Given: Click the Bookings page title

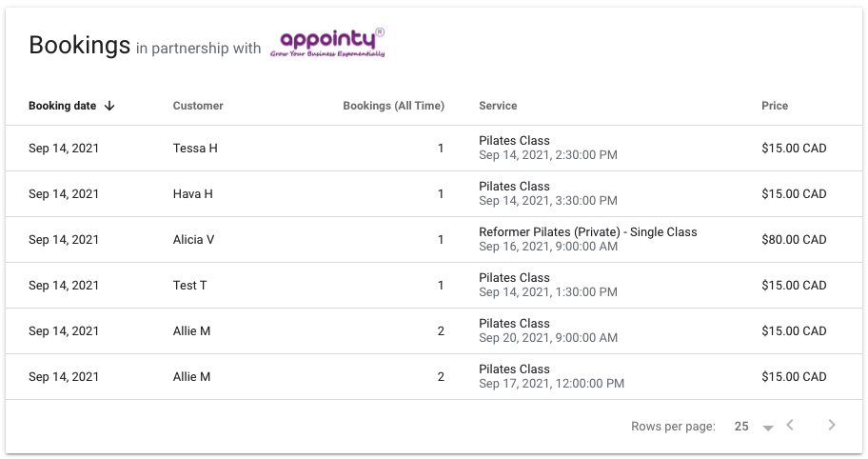Looking at the screenshot, I should point(79,45).
